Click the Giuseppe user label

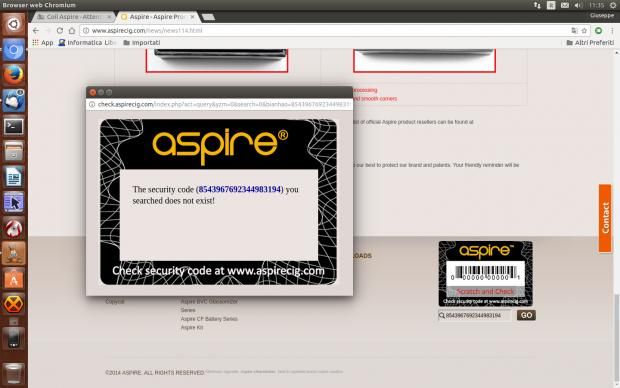pos(602,15)
